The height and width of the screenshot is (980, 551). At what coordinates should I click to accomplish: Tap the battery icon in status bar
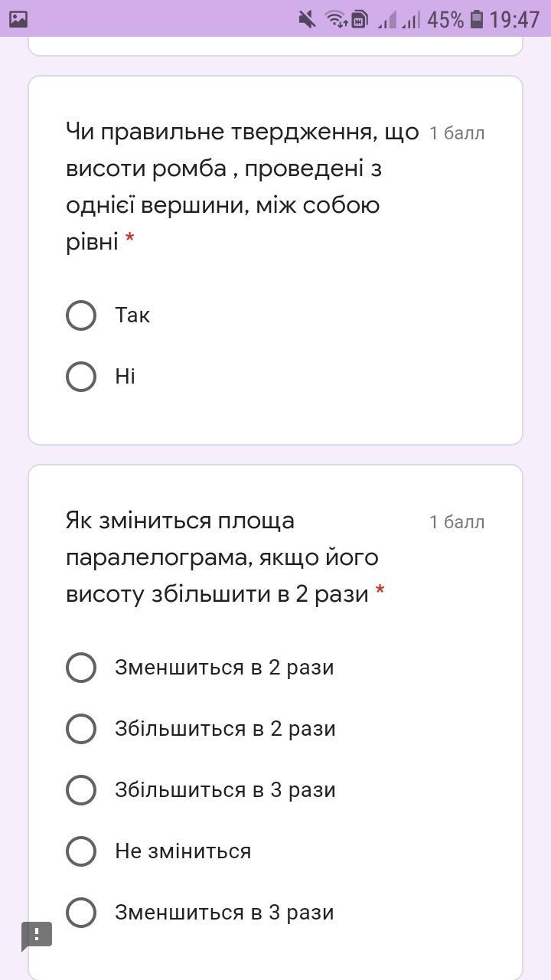pos(477,19)
